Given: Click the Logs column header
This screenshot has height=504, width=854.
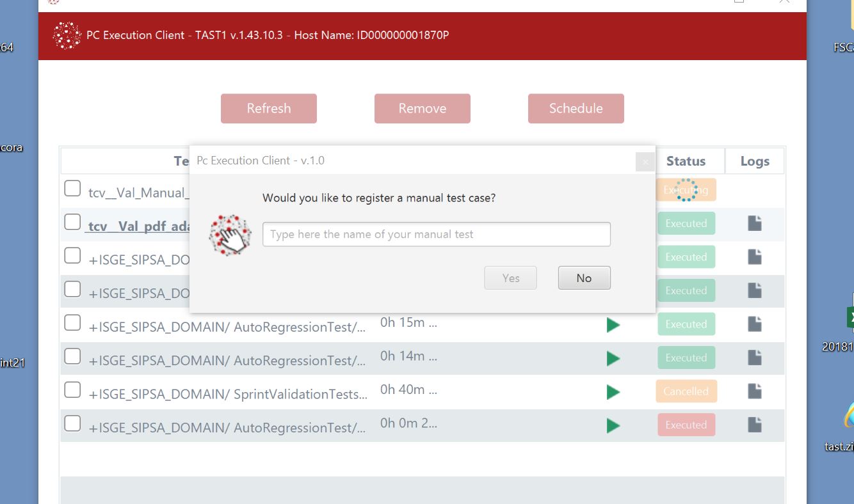Looking at the screenshot, I should [755, 161].
